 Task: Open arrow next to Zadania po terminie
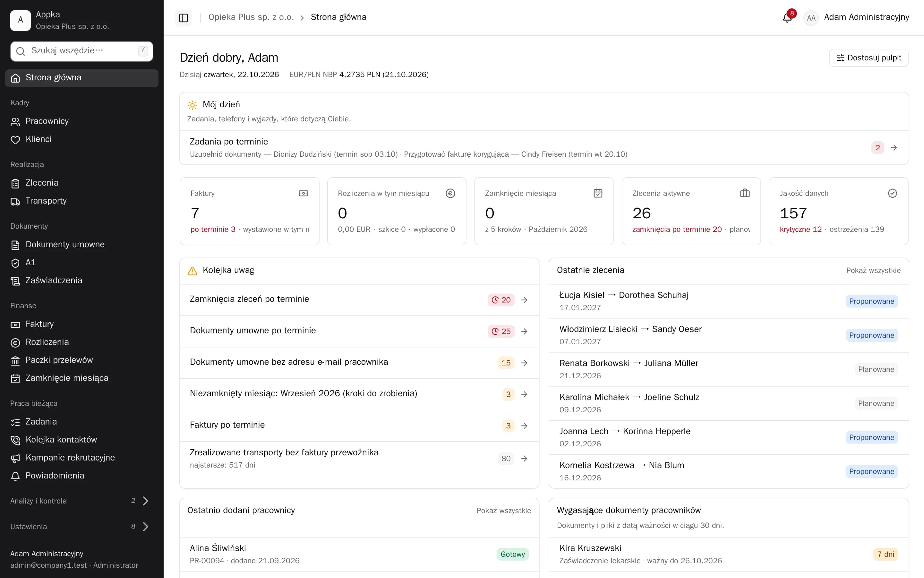894,148
